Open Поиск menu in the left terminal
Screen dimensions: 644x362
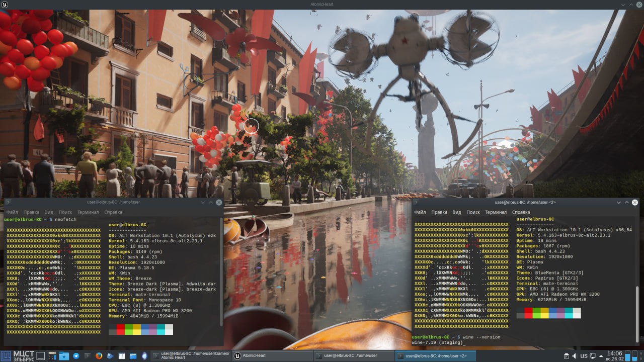pos(65,212)
